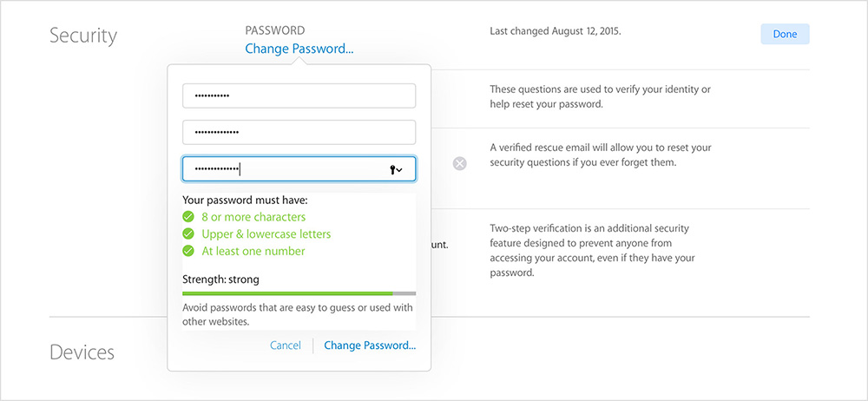This screenshot has height=401, width=868.
Task: Click the Security section heading
Action: pos(83,36)
